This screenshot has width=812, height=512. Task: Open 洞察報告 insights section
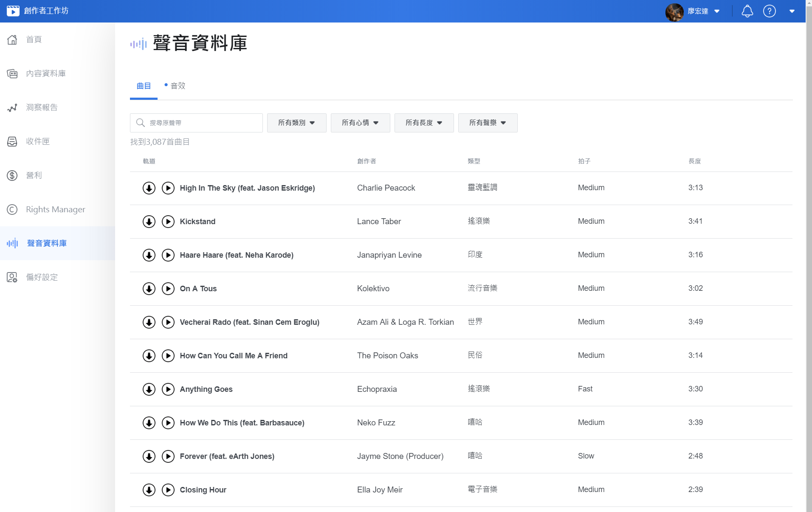click(x=57, y=107)
